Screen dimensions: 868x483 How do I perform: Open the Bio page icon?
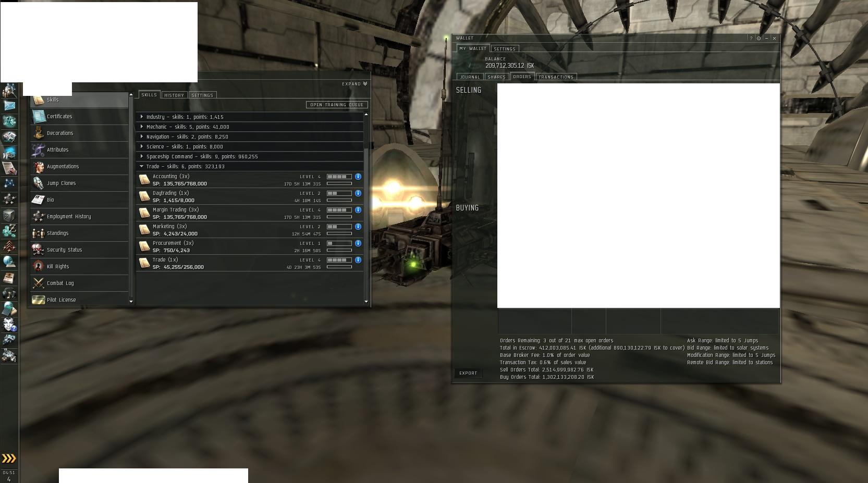39,200
